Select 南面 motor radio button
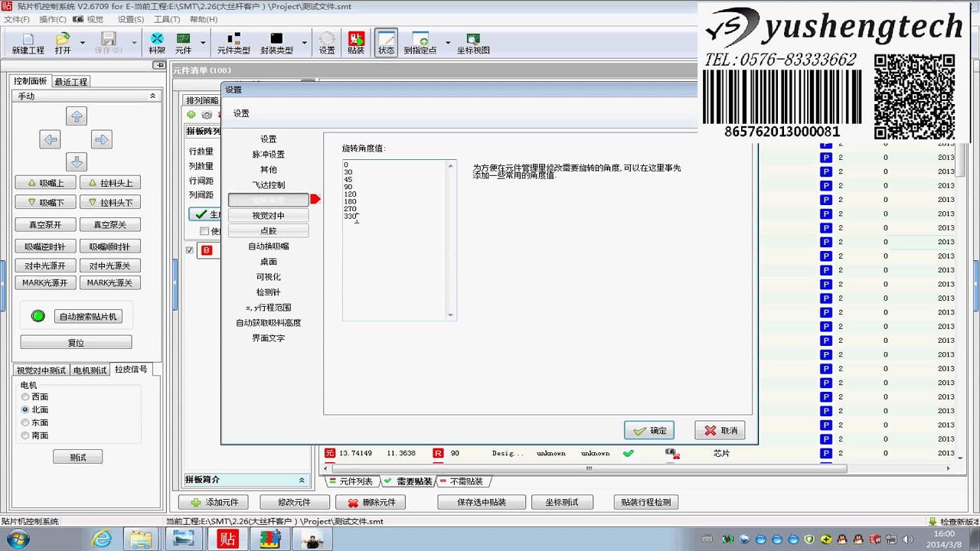 click(25, 435)
